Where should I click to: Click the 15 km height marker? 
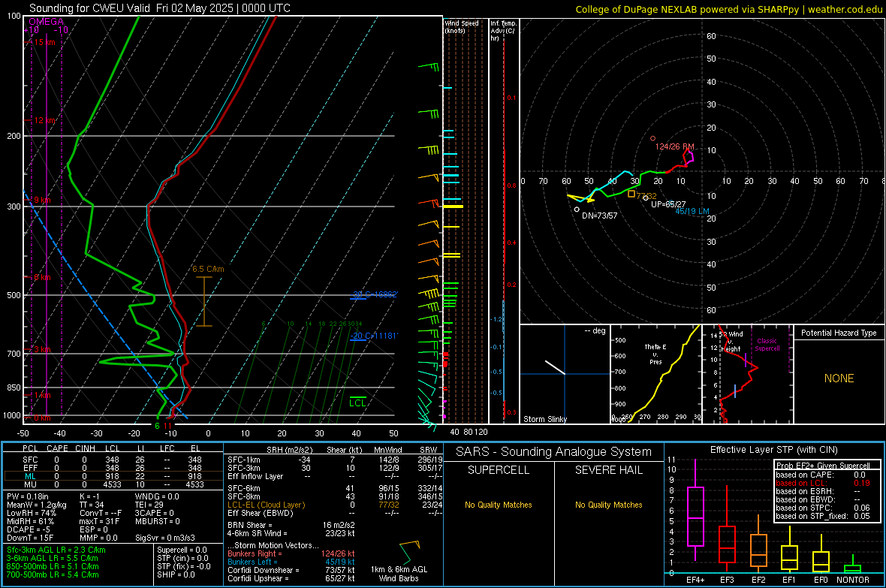(45, 42)
